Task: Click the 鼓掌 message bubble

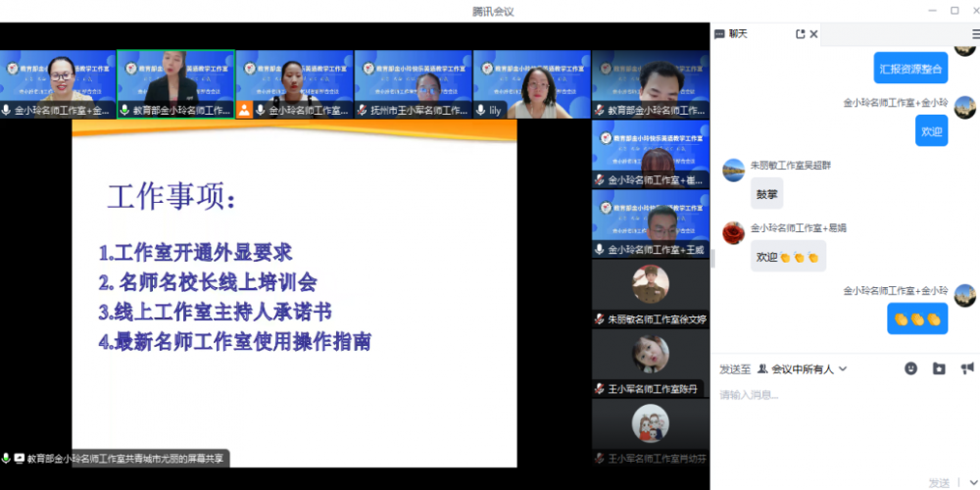Action: 767,194
